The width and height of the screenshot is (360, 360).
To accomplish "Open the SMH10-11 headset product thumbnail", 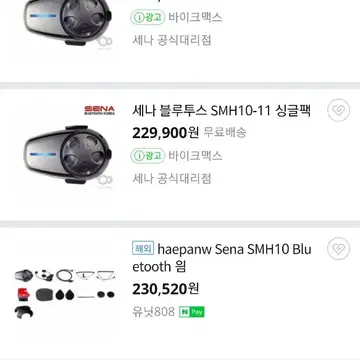I will coord(68,154).
